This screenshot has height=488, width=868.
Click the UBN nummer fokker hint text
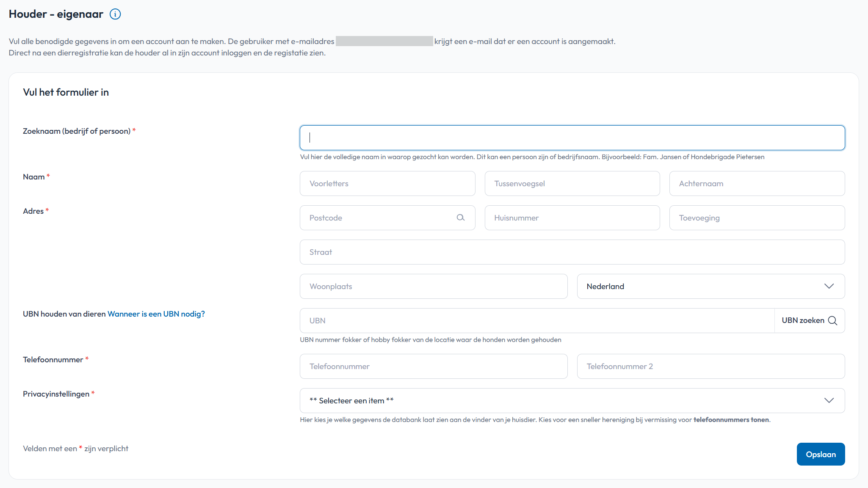point(431,339)
